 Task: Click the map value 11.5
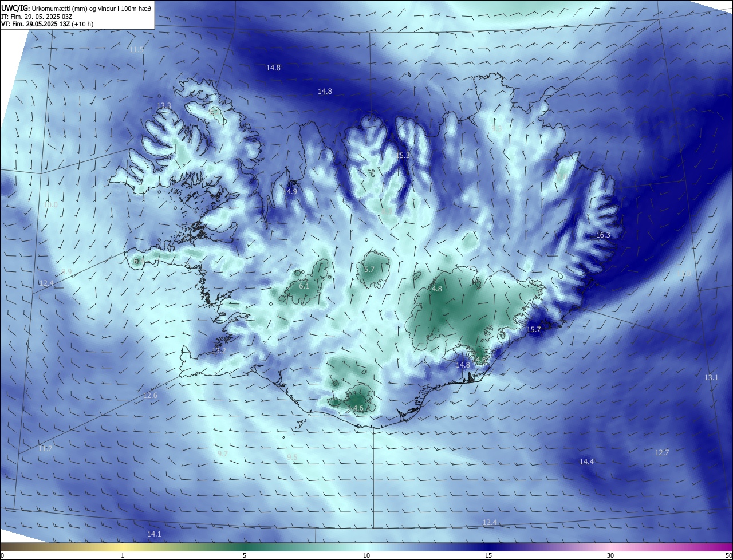click(136, 50)
